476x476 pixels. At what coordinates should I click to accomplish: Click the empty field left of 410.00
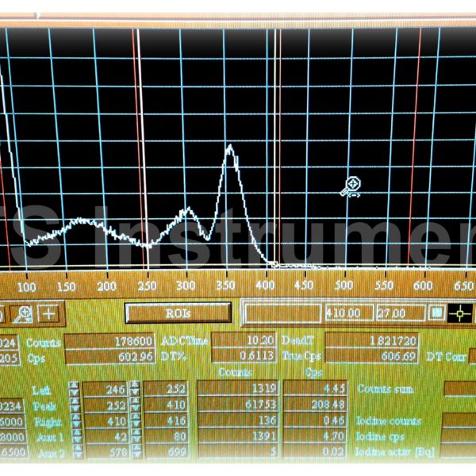click(x=283, y=313)
